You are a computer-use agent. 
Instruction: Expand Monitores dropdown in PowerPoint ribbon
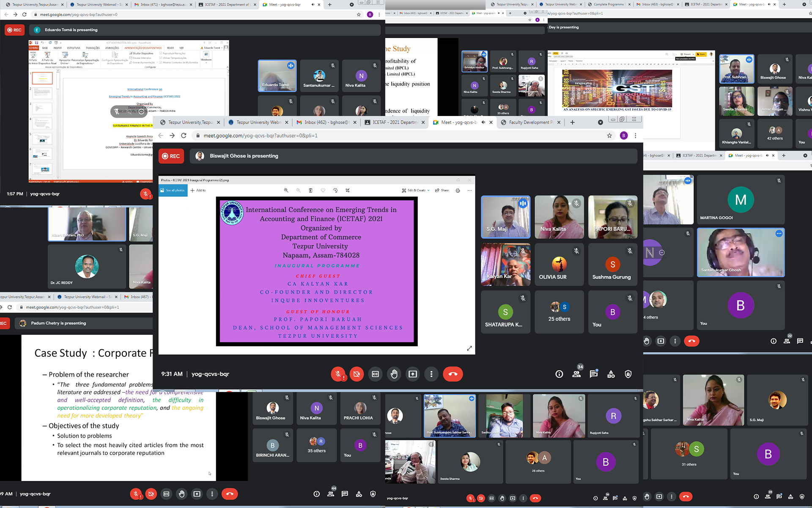(x=206, y=57)
